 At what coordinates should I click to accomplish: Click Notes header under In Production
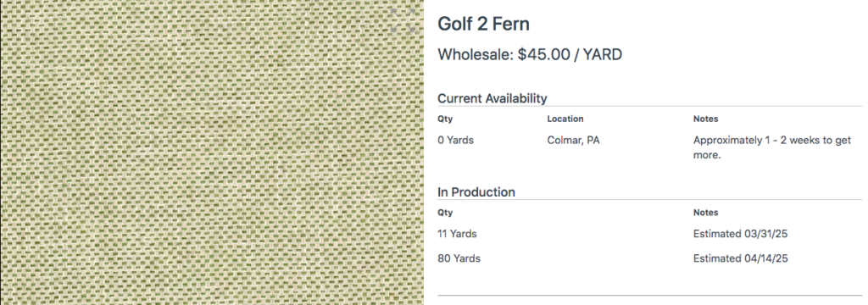[706, 213]
